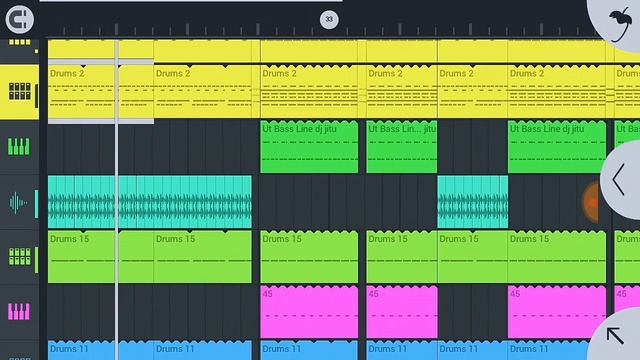Select the first pink "45" clip
The height and width of the screenshot is (360, 640).
coord(309,312)
